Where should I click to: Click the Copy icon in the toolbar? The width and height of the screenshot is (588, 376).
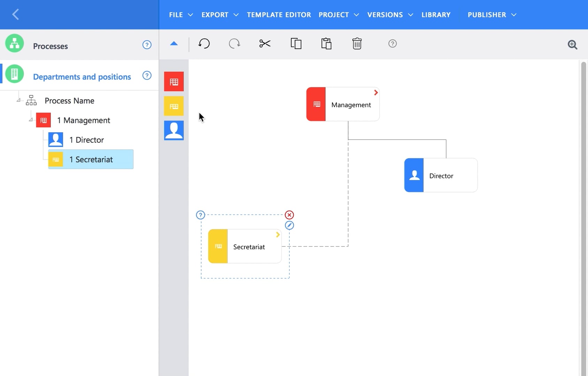296,44
